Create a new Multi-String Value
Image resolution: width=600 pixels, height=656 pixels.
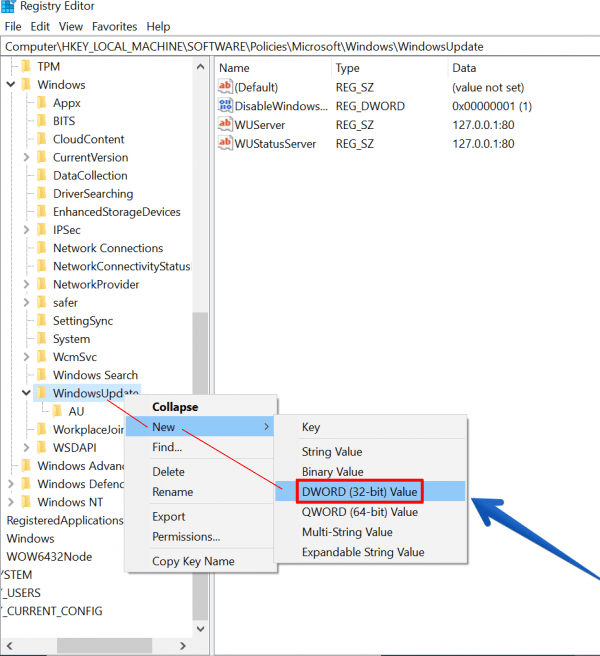(x=370, y=532)
